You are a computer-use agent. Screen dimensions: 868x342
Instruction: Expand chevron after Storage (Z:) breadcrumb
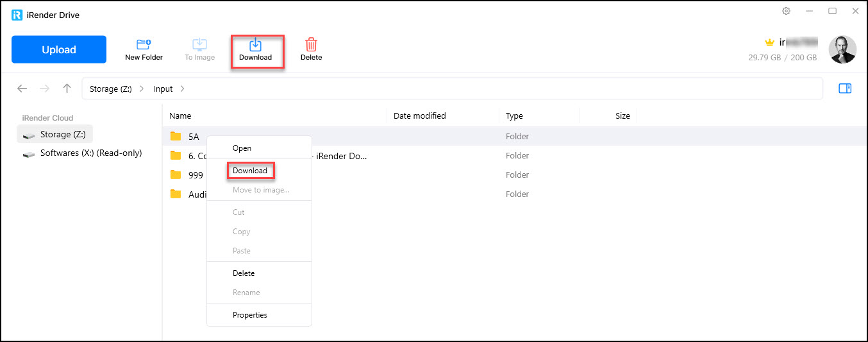click(x=142, y=89)
